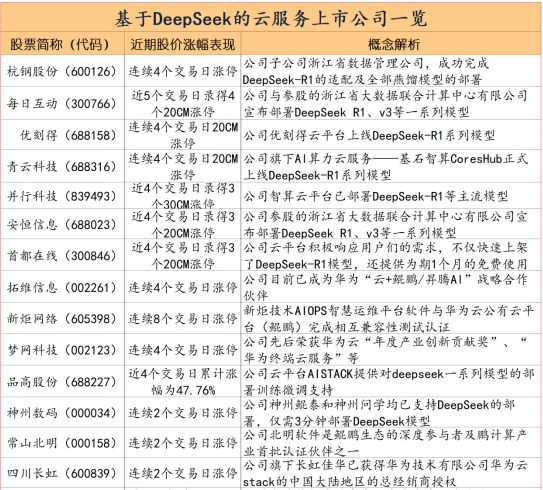
Task: Click 神州数码's cell 连续2个交易日涨停
Action: pyautogui.click(x=183, y=413)
